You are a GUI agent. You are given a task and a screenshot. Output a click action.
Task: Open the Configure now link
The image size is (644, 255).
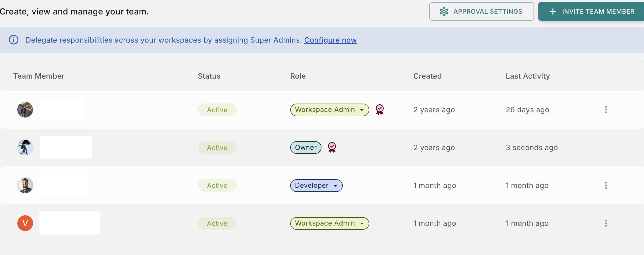[x=330, y=40]
